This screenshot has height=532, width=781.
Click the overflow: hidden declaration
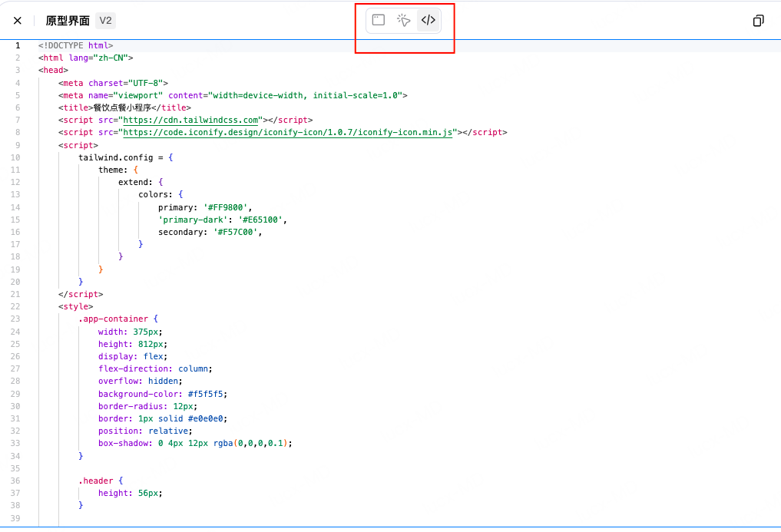point(140,381)
